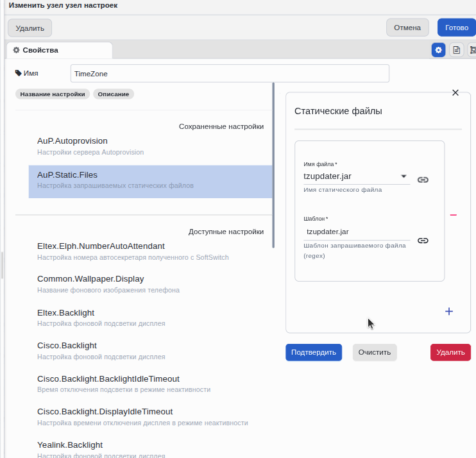The width and height of the screenshot is (476, 458).
Task: Click the Сохраненные настройки heading
Action: pos(221,126)
